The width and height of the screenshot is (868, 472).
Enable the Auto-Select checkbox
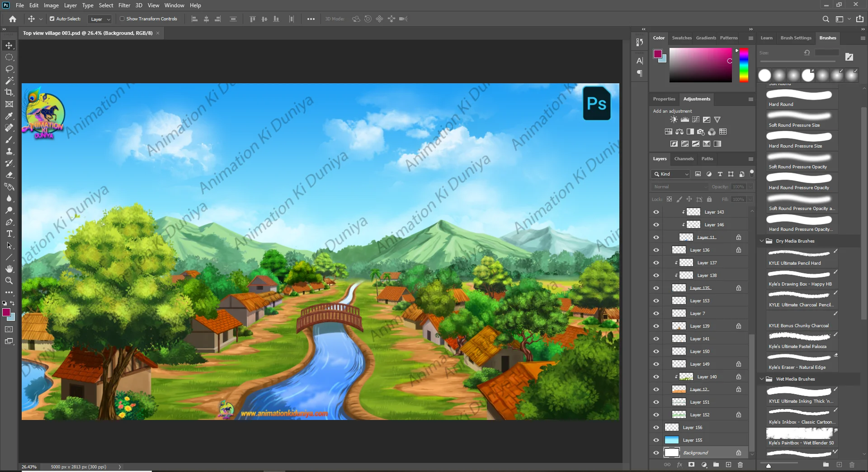(x=52, y=19)
